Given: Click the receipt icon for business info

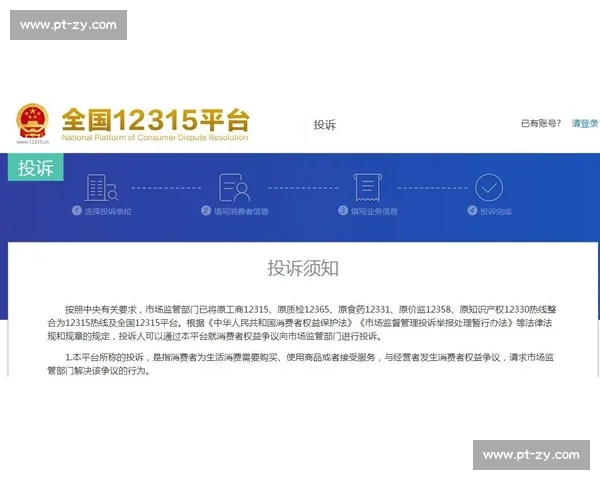Looking at the screenshot, I should click(x=367, y=187).
